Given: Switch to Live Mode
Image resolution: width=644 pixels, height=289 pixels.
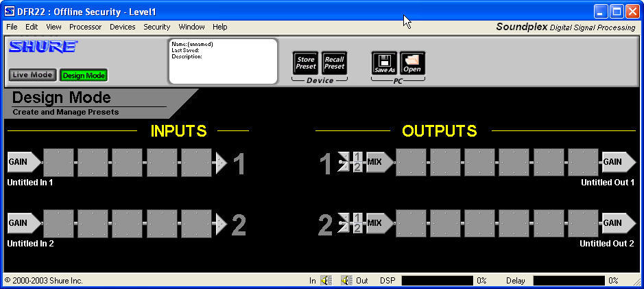Looking at the screenshot, I should [32, 75].
